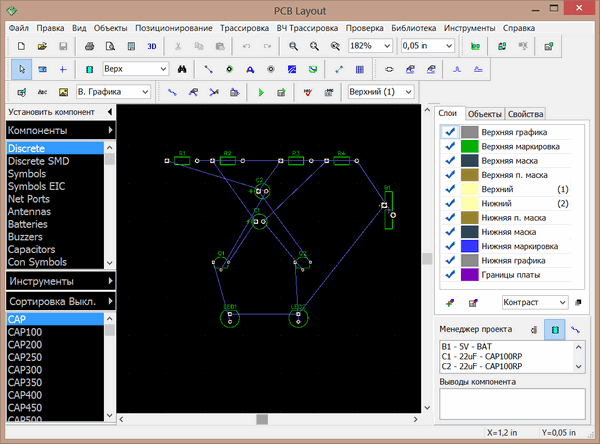Open the В. Графика layer dropdown
600x444 pixels.
pos(145,92)
